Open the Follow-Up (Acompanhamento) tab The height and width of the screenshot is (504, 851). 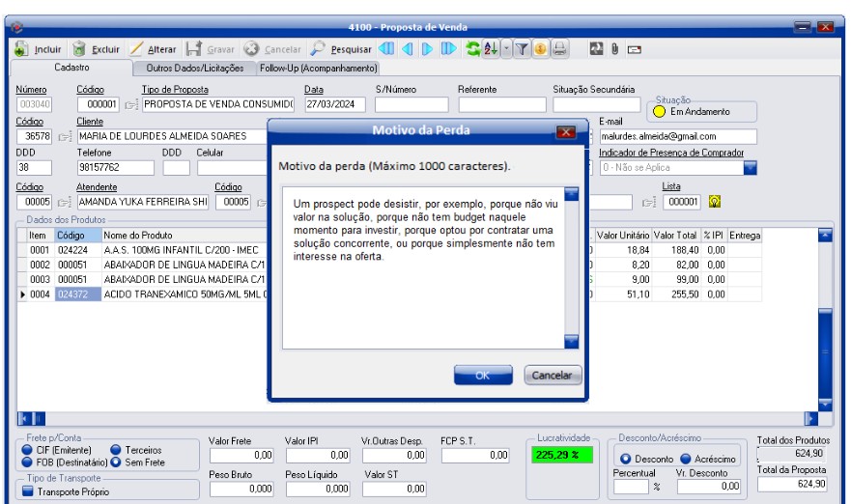[318, 69]
